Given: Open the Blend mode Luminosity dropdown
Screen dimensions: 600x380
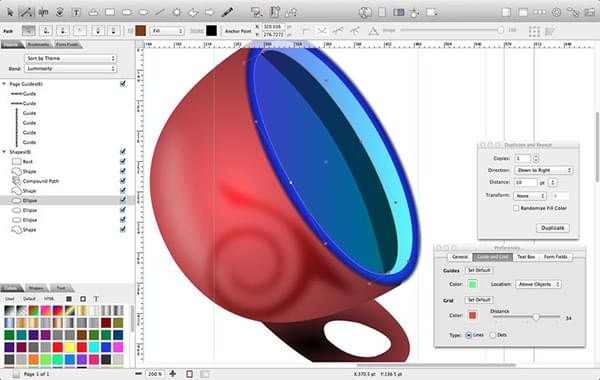Looking at the screenshot, I should 70,68.
